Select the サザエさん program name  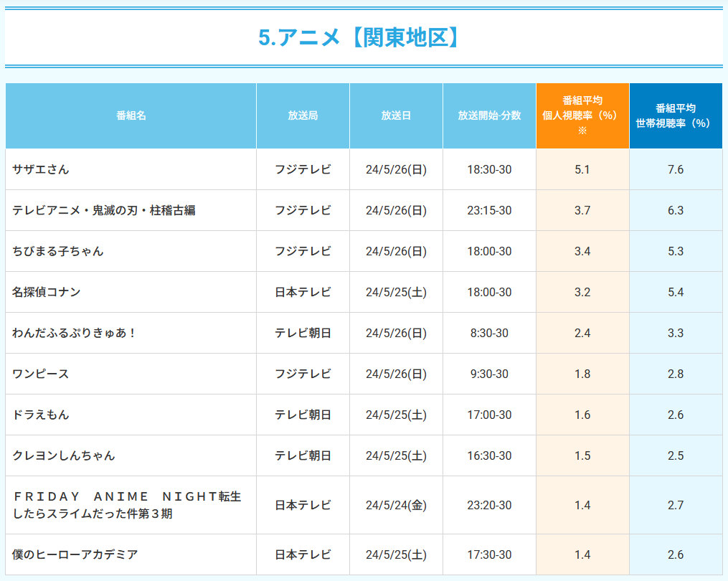(41, 169)
